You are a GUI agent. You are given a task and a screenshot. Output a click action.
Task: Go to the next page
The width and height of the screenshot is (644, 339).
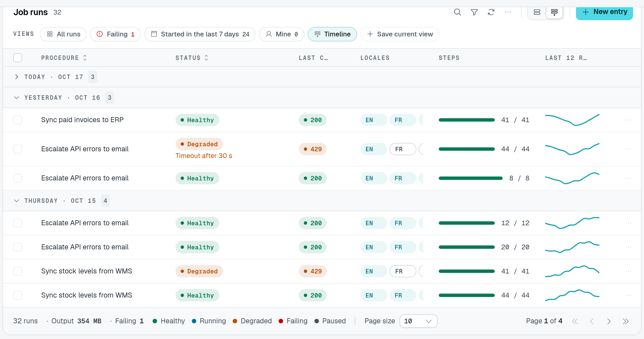[609, 321]
